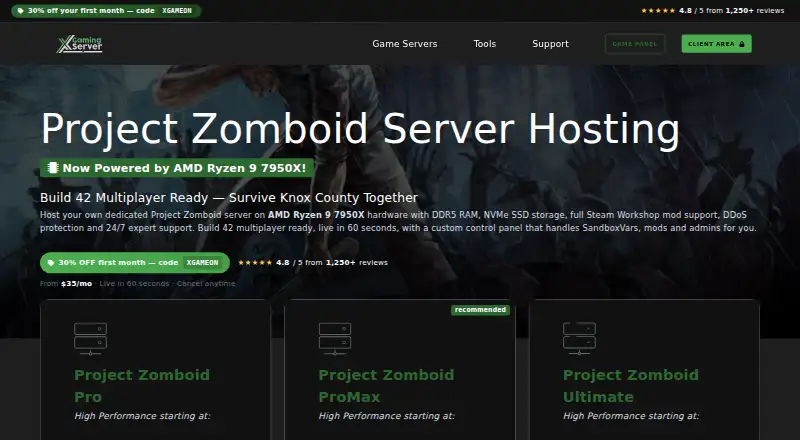Click the 30% OFF first month promo pill
The image size is (800, 440).
pyautogui.click(x=135, y=262)
